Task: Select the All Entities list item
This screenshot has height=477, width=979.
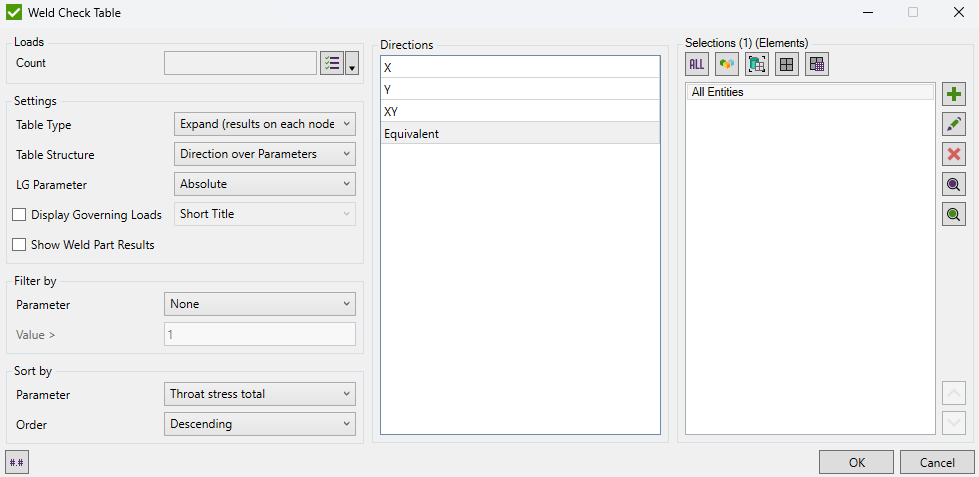Action: coord(810,92)
